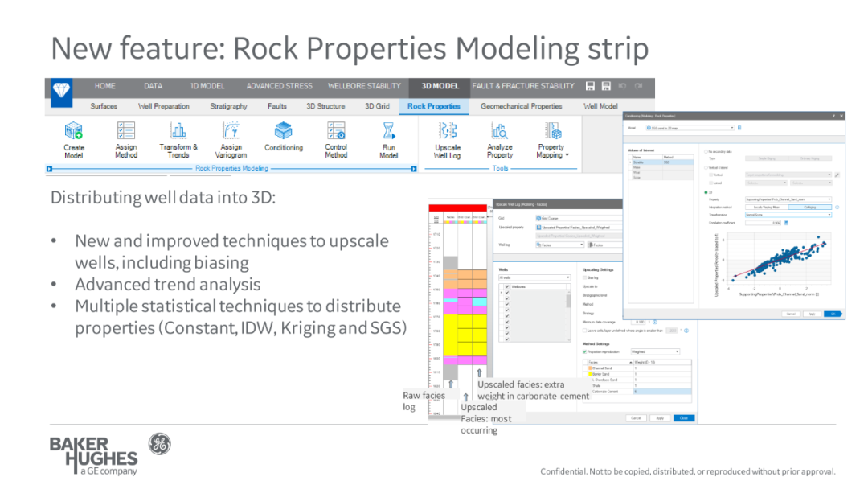Click the second save icon in the title bar
This screenshot has width=868, height=489.
click(x=606, y=86)
